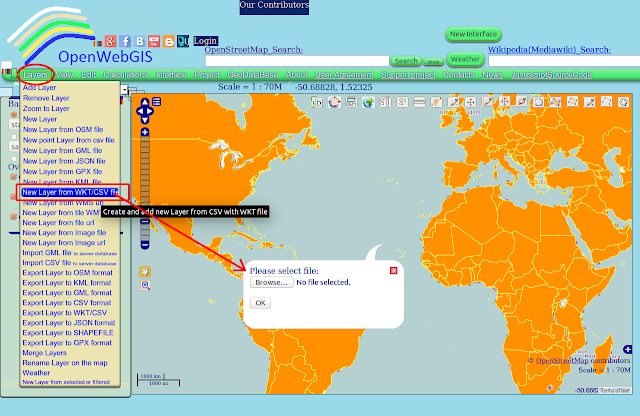Click OK in the select file dialog
This screenshot has height=416, width=640.
point(260,303)
